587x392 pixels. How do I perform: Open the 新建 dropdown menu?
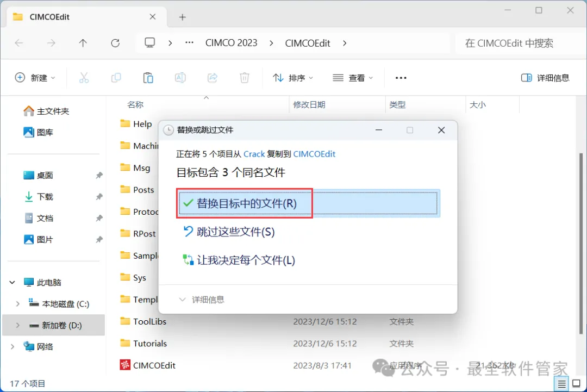[35, 78]
